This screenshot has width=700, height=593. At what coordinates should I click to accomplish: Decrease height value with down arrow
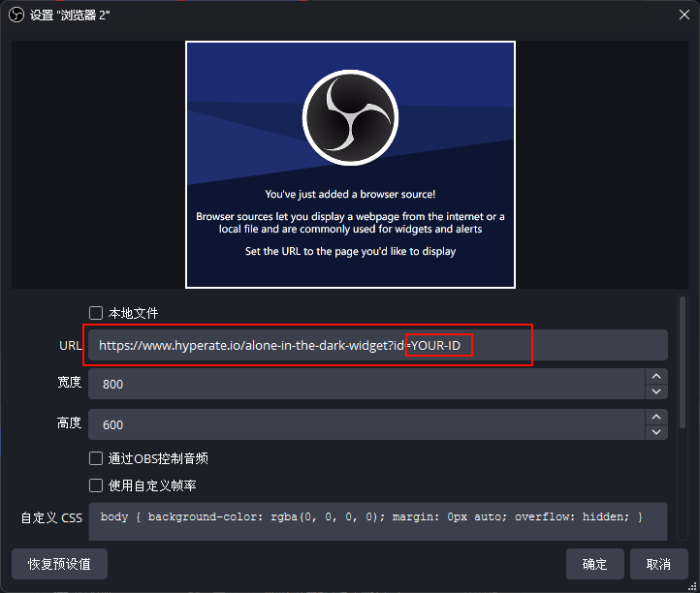tap(656, 432)
